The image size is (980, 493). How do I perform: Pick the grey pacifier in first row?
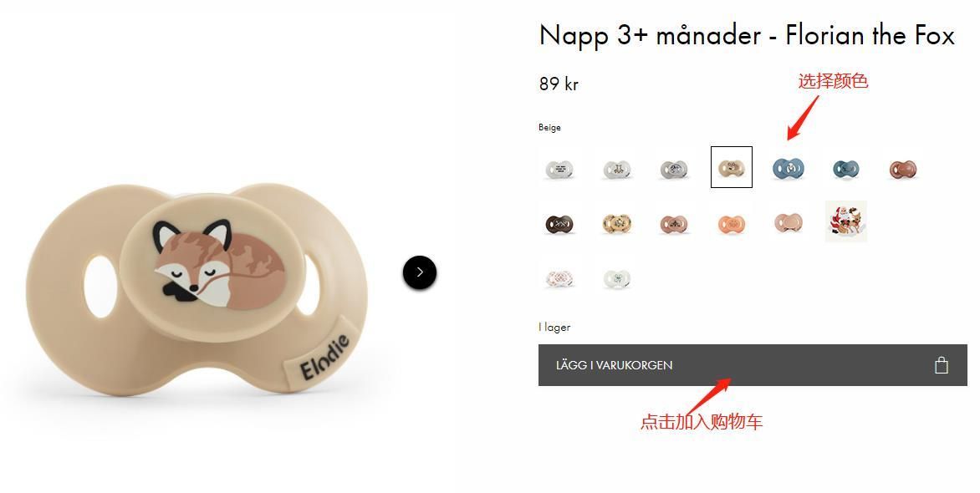[674, 169]
